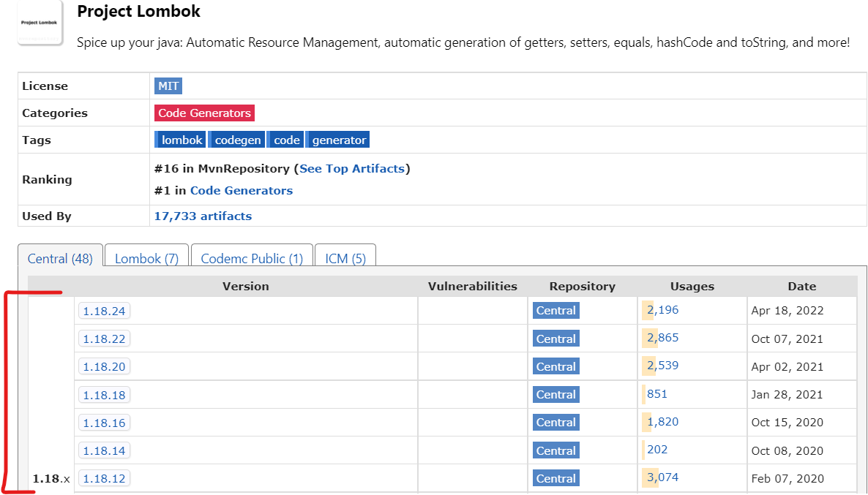Open the 3,074 usages link
The width and height of the screenshot is (868, 495).
(662, 477)
